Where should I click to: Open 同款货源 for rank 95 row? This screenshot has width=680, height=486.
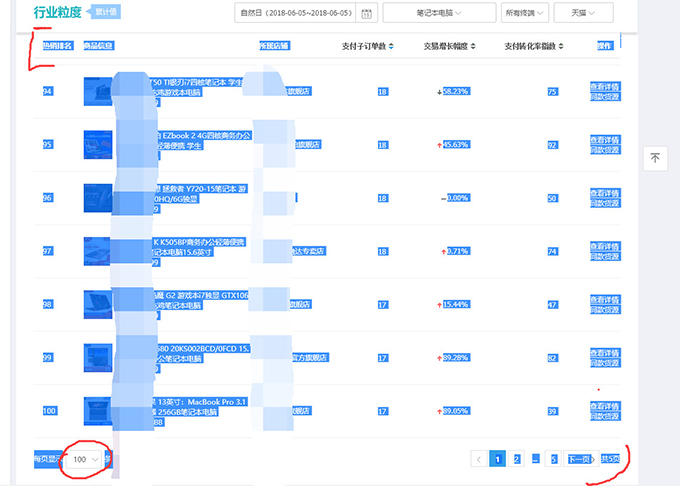pos(605,150)
